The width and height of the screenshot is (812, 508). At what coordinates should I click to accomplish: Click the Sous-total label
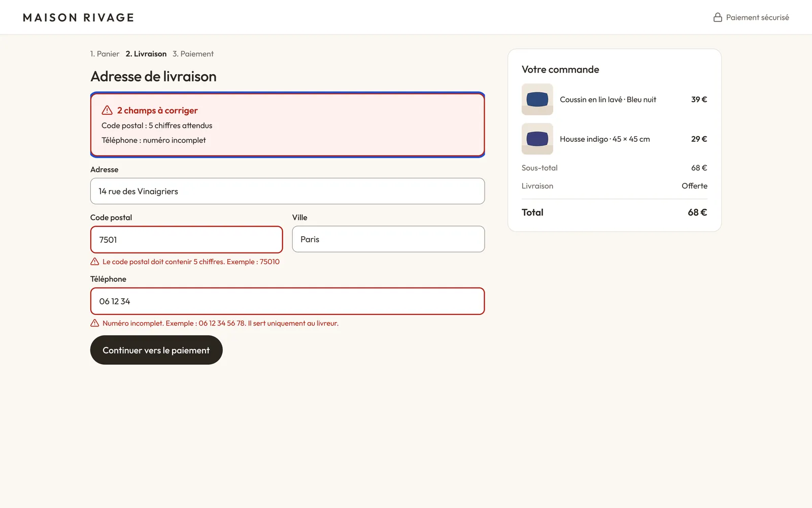[539, 168]
